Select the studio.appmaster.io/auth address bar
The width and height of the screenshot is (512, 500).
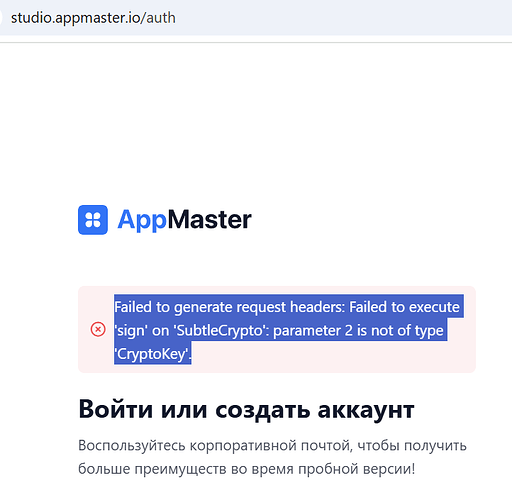pos(256,18)
